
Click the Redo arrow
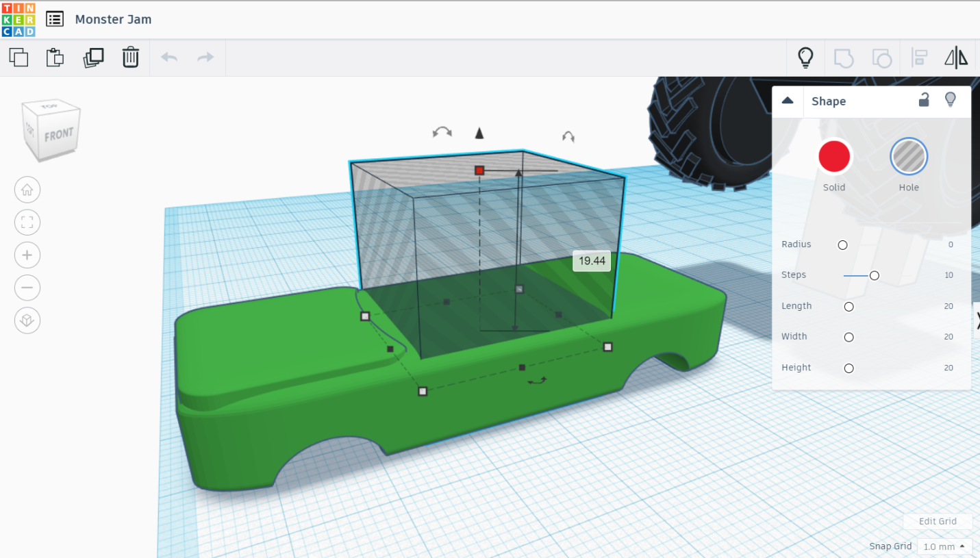[205, 58]
